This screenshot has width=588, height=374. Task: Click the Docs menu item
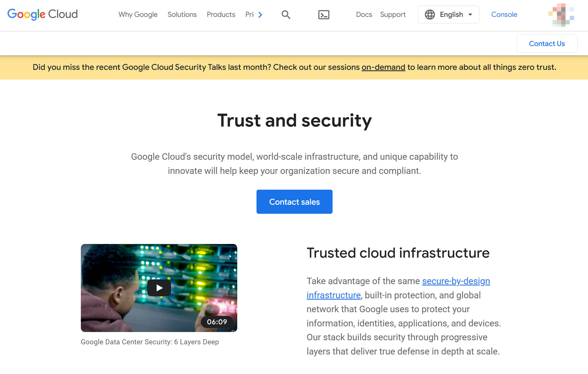[x=364, y=14]
